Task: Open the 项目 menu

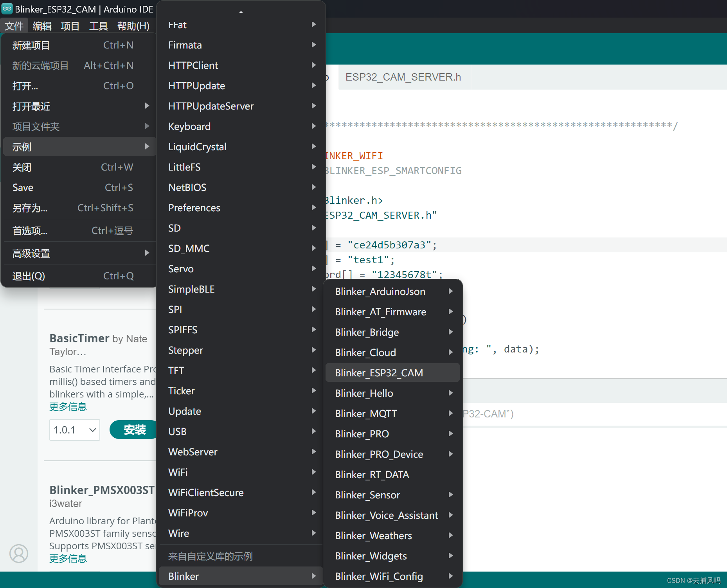Action: tap(70, 26)
